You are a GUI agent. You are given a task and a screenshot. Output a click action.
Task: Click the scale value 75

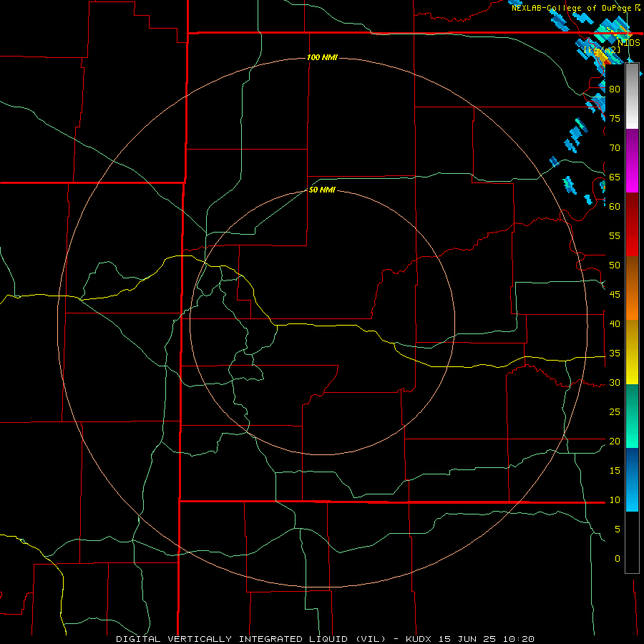(x=615, y=119)
